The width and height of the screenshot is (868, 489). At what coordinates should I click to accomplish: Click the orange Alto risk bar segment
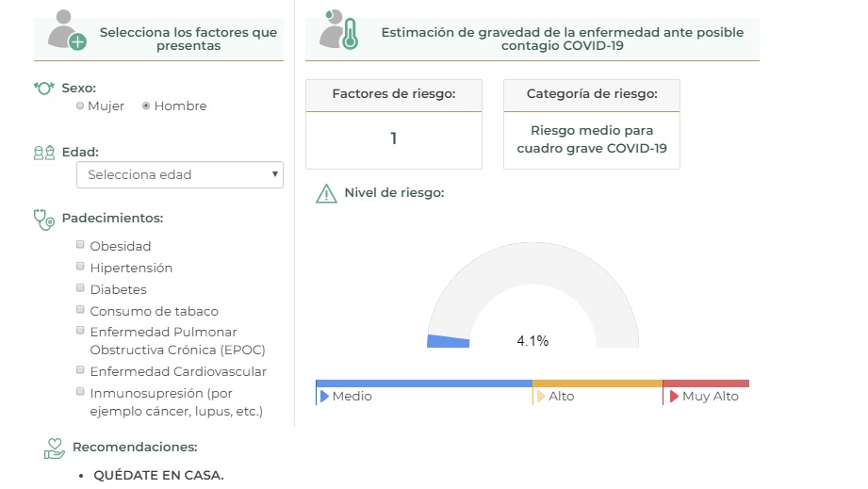(x=597, y=383)
